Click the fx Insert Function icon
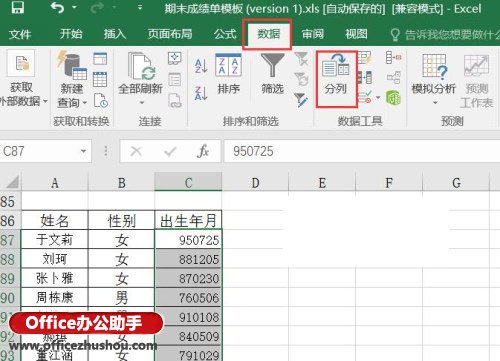Image resolution: width=500 pixels, height=361 pixels. pyautogui.click(x=203, y=151)
